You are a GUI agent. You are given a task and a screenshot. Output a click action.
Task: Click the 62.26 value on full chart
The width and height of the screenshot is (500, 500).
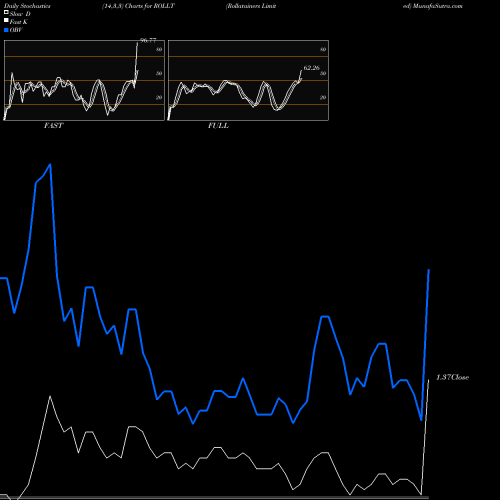coord(312,68)
